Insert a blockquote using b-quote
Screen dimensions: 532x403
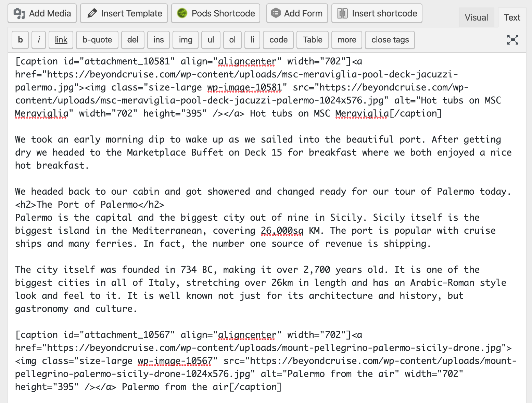(x=97, y=40)
